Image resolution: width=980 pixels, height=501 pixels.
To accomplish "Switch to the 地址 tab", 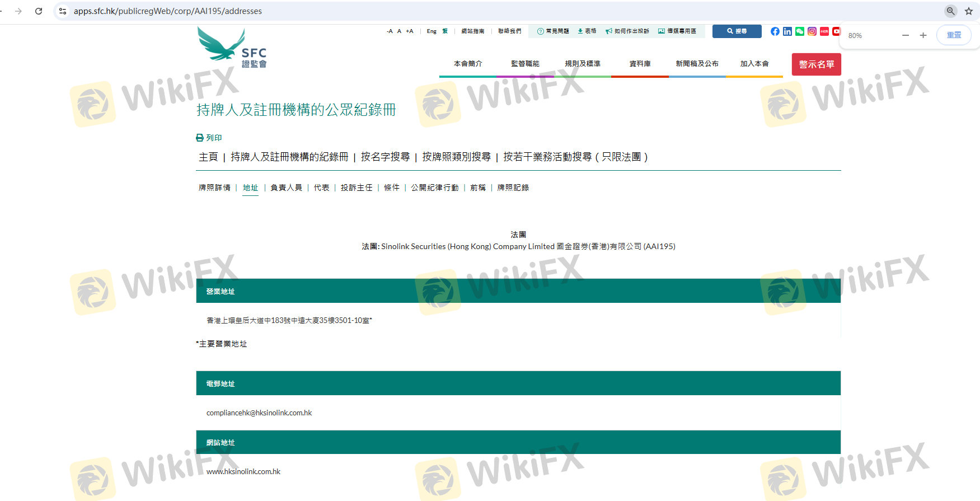I will (251, 188).
